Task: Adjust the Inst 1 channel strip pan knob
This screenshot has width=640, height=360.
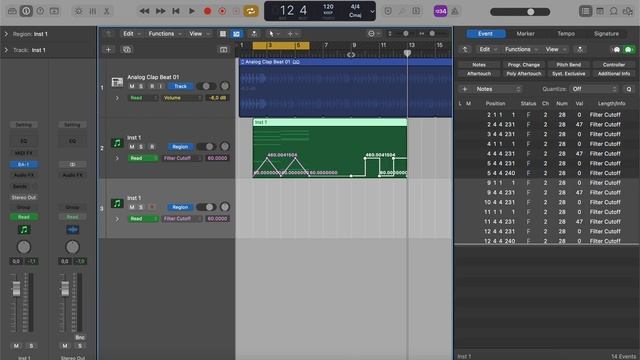Action: click(24, 247)
